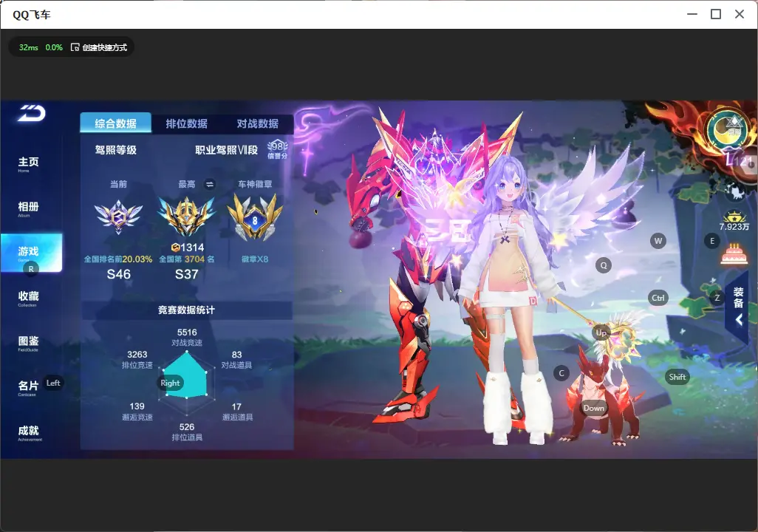Open the 相册 album section

29,209
